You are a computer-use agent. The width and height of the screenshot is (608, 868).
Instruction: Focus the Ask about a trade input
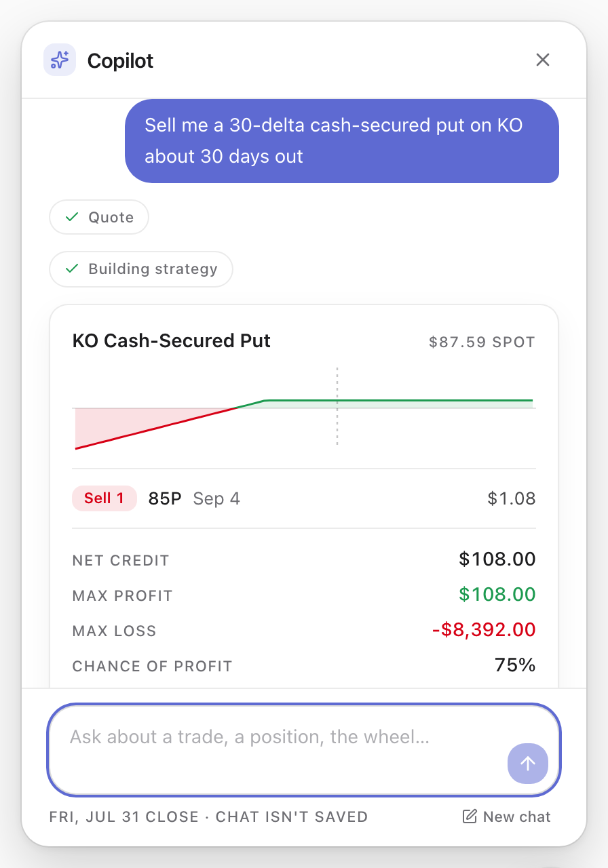coord(304,750)
